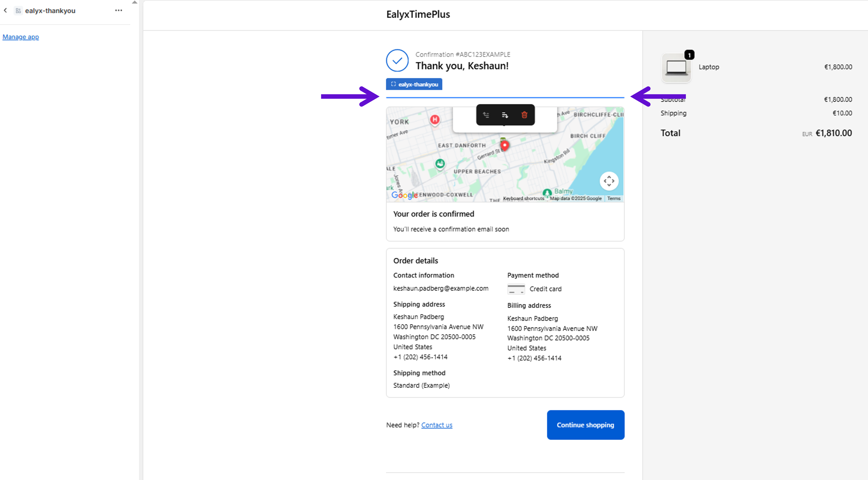Click the map camera pan control
868x480 pixels.
609,181
